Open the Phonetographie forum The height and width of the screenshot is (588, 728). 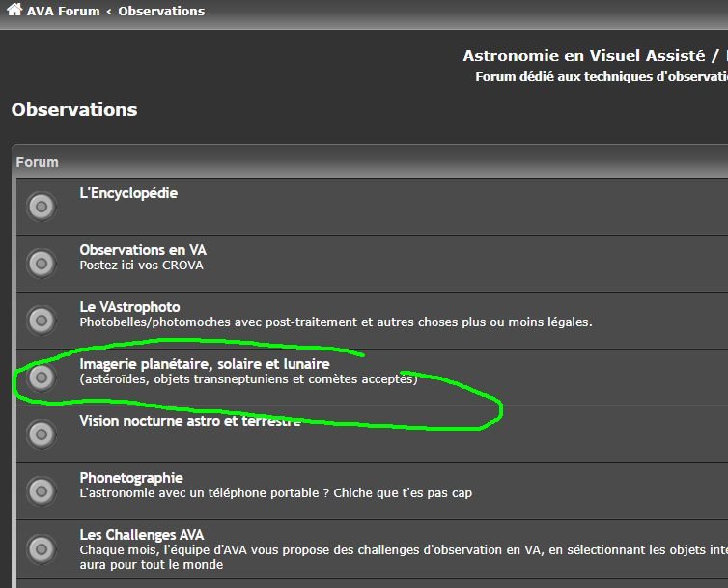[x=130, y=478]
